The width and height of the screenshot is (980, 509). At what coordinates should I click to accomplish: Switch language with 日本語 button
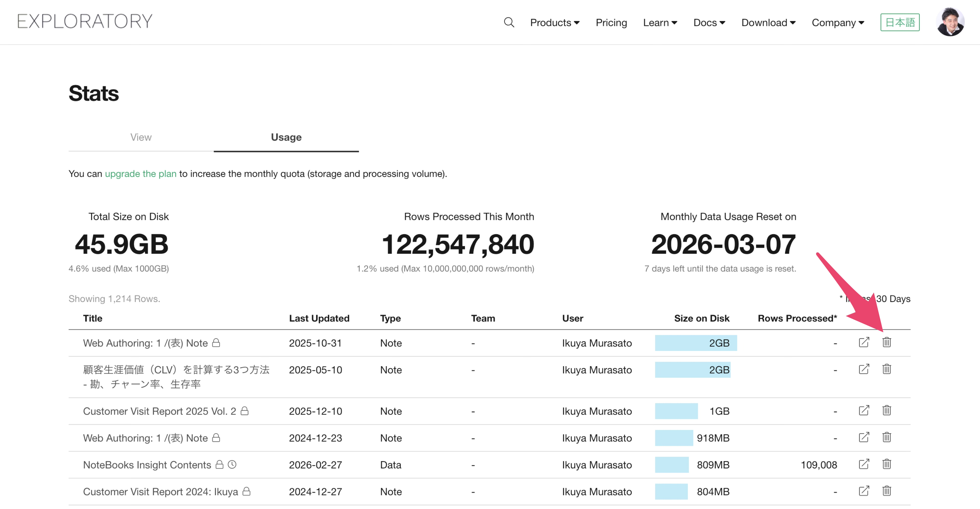click(900, 22)
